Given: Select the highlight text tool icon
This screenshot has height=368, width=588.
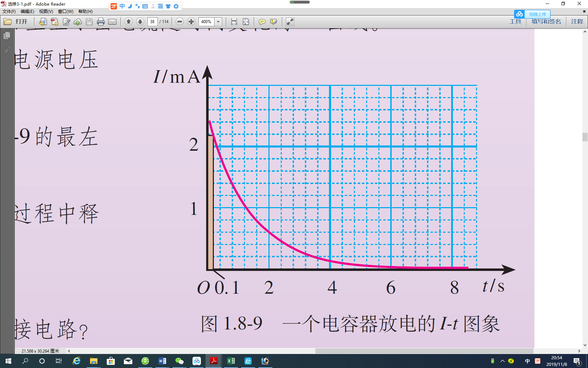Looking at the screenshot, I should pos(273,22).
